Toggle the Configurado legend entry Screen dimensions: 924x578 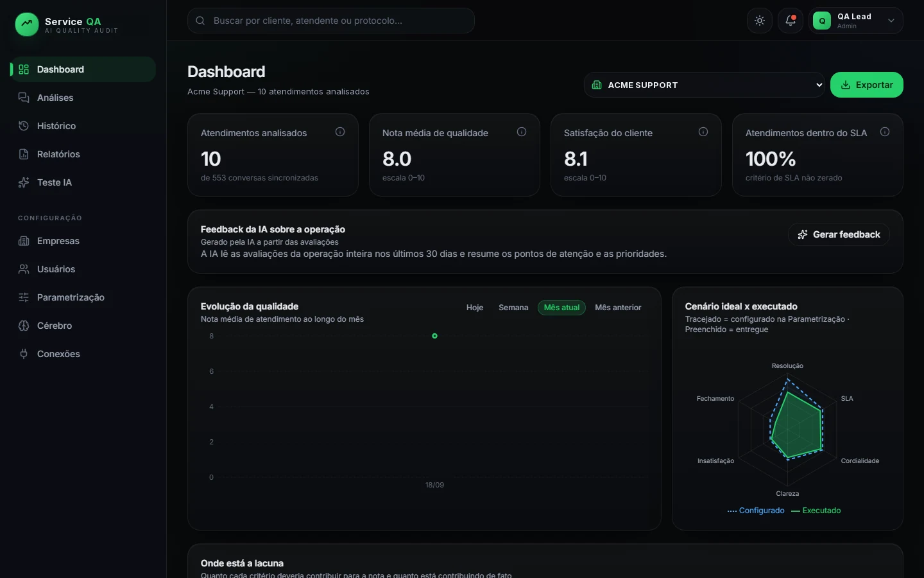pyautogui.click(x=756, y=511)
